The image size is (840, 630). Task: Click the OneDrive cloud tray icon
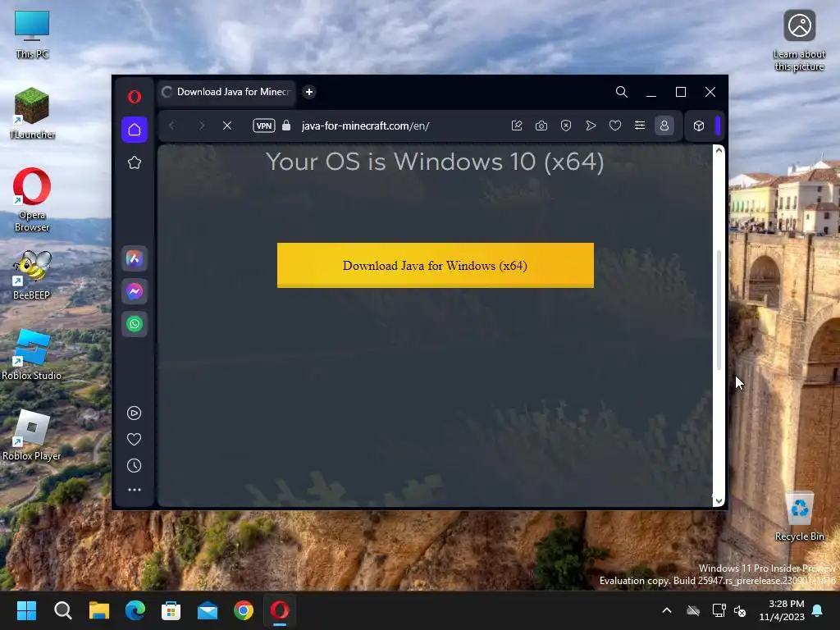click(x=693, y=610)
